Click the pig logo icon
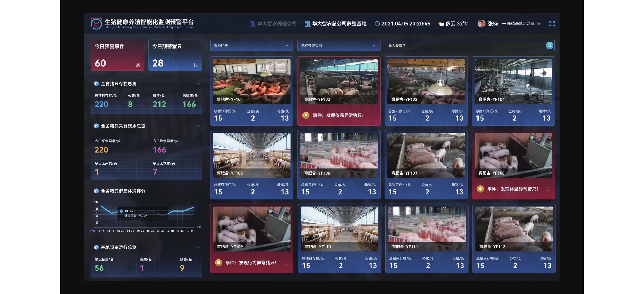The height and width of the screenshot is (294, 644). point(96,24)
